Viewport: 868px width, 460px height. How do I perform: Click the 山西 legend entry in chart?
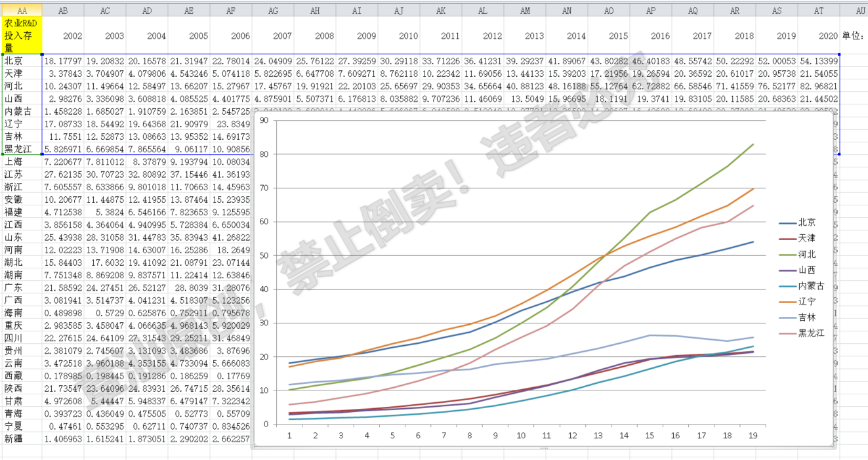797,270
